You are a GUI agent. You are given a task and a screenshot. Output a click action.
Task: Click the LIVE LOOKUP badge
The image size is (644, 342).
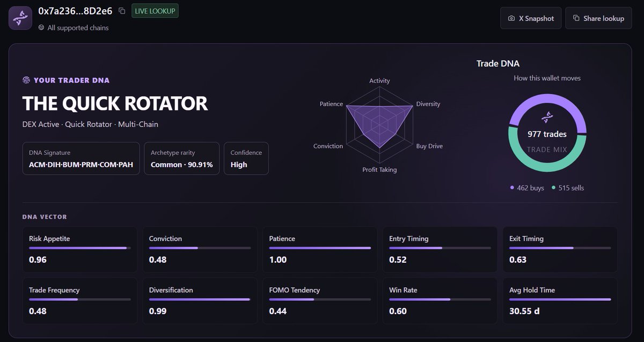coord(155,11)
